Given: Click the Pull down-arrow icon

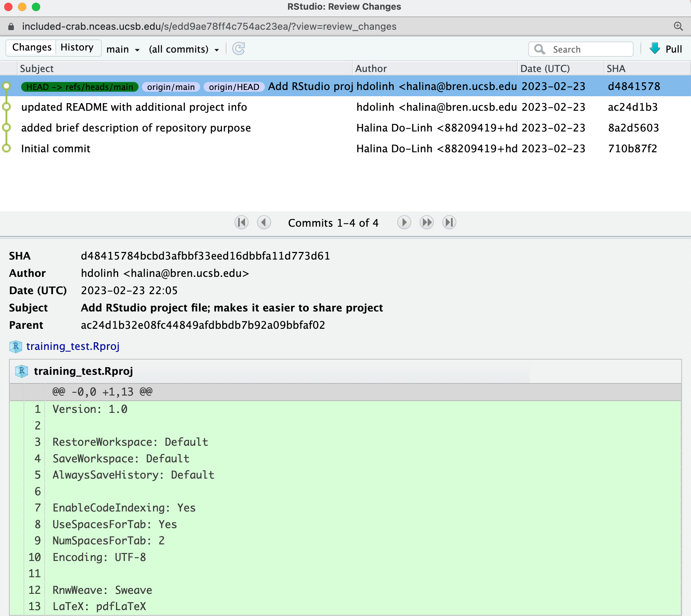Looking at the screenshot, I should pos(655,49).
